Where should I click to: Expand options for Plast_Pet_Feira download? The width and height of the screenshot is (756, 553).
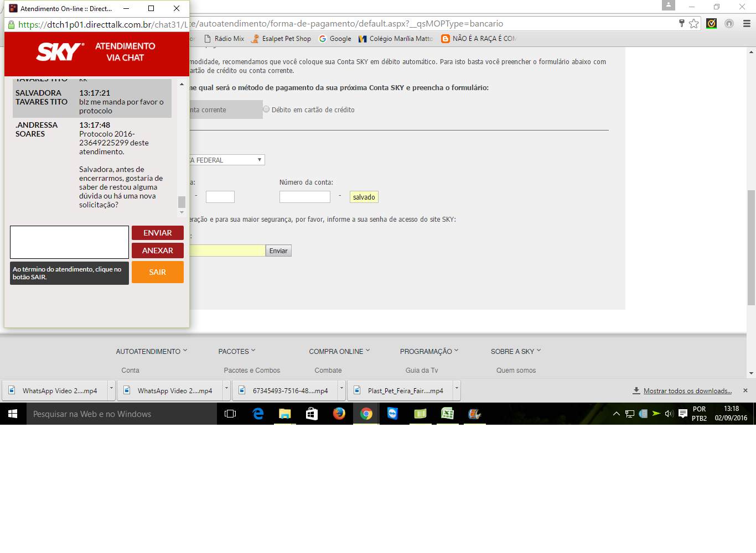pos(457,389)
